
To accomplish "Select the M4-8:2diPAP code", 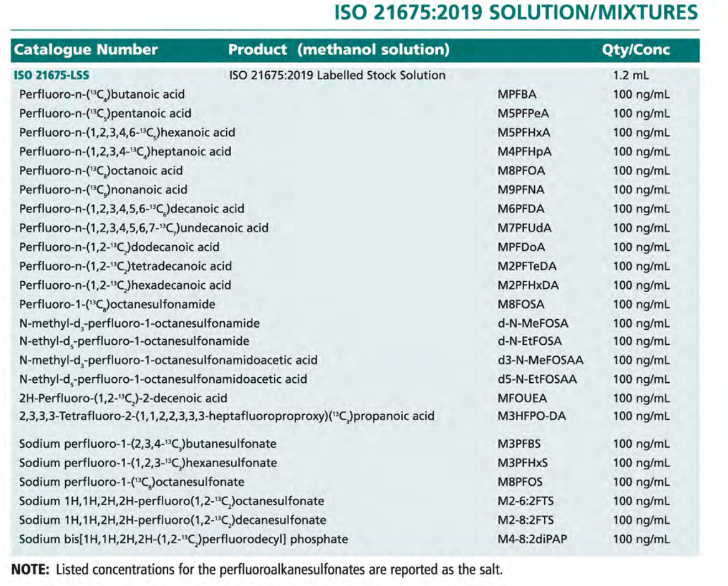I will click(532, 539).
